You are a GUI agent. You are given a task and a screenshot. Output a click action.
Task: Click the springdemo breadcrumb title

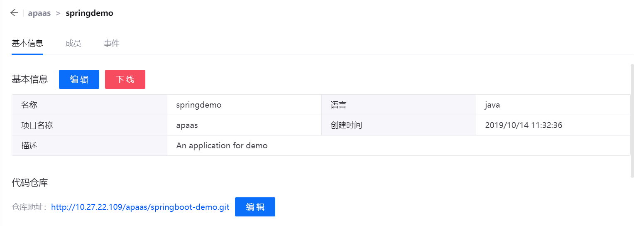click(x=89, y=13)
